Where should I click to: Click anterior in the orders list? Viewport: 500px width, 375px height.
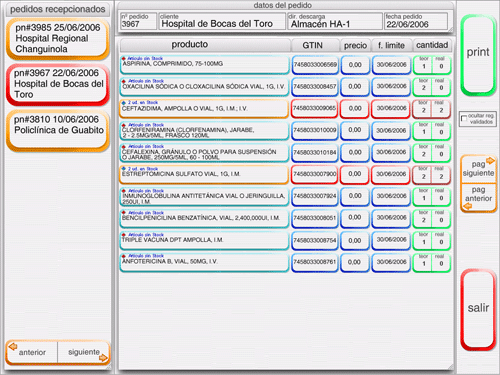(32, 352)
